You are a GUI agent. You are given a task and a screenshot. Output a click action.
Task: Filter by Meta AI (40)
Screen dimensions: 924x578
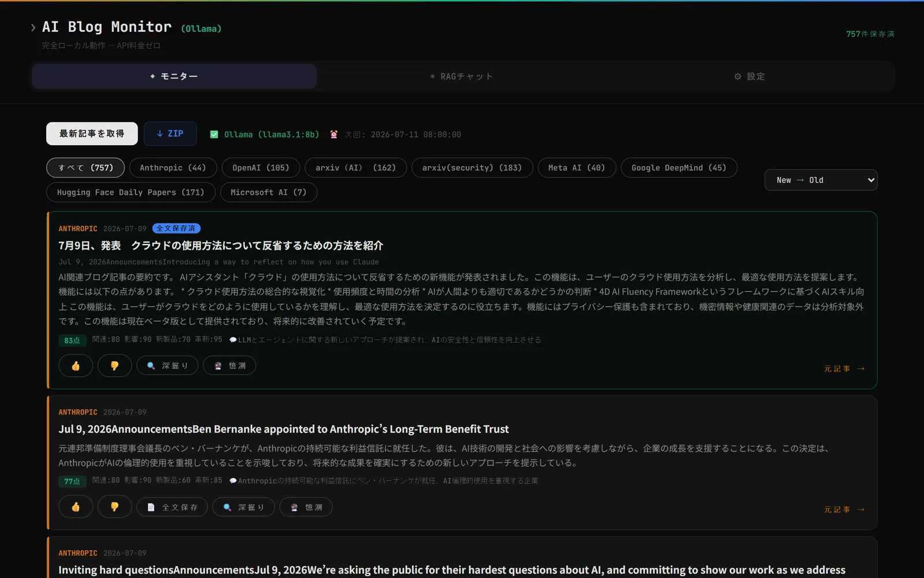[x=577, y=168]
